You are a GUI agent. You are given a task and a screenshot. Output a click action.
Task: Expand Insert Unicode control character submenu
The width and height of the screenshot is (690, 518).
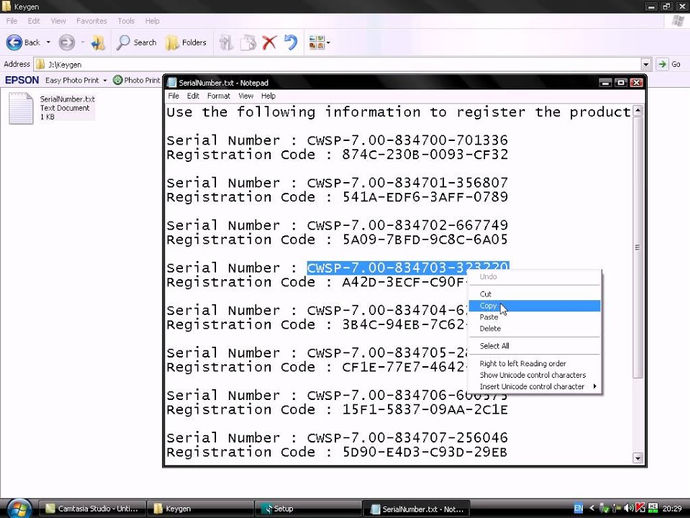(x=595, y=386)
